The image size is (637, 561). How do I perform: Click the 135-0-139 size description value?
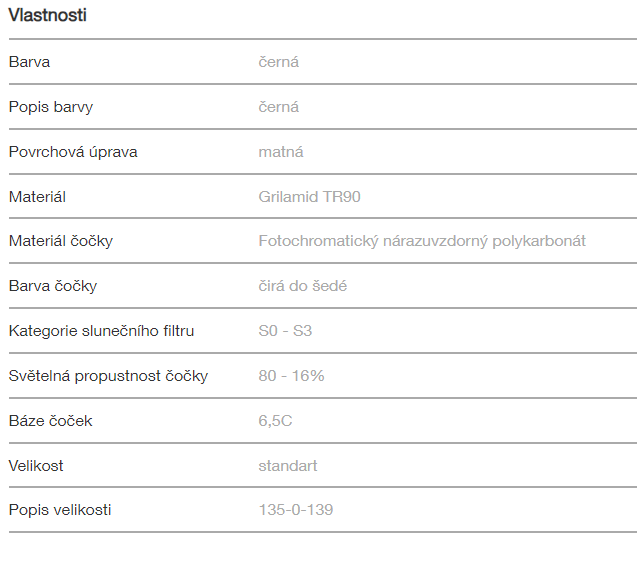pyautogui.click(x=296, y=510)
